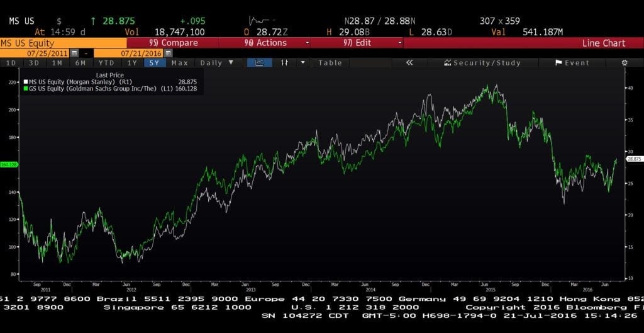Screen dimensions: 644x333
Task: Click the Last Price legend header
Action: (108, 76)
